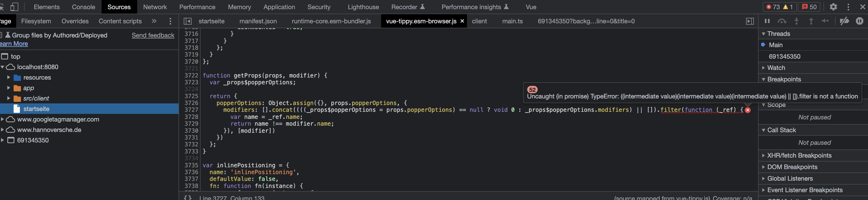
Task: Expand www.hannoversche.de node
Action: [2, 130]
